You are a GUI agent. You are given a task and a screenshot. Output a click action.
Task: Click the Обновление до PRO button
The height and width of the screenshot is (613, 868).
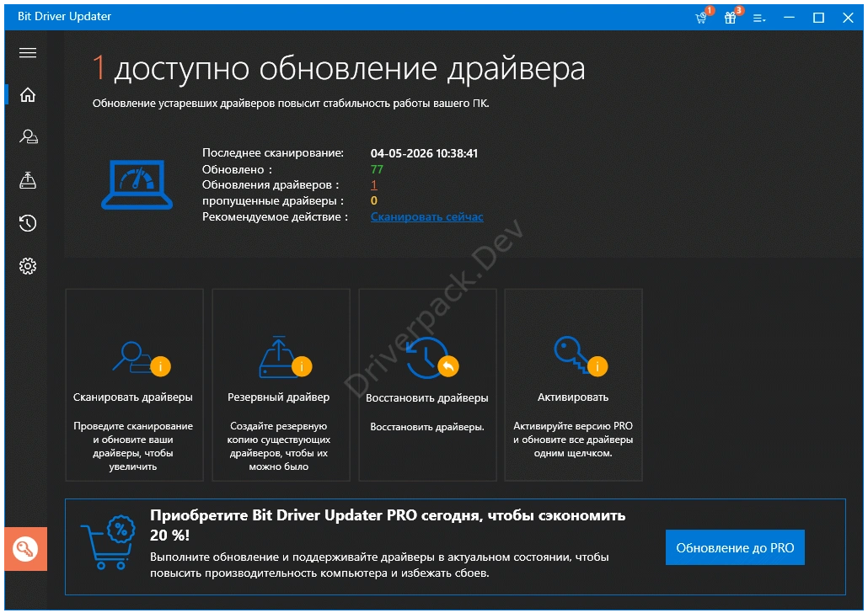[735, 547]
